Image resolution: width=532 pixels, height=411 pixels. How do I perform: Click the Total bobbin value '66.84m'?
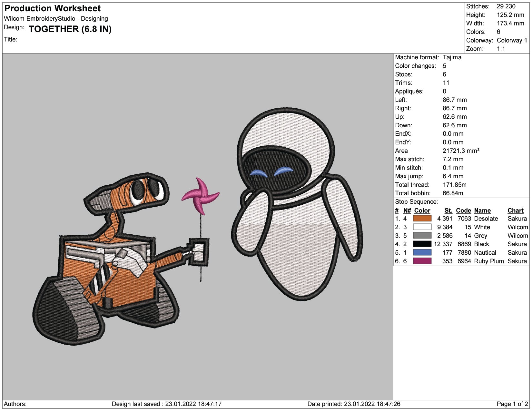[453, 193]
